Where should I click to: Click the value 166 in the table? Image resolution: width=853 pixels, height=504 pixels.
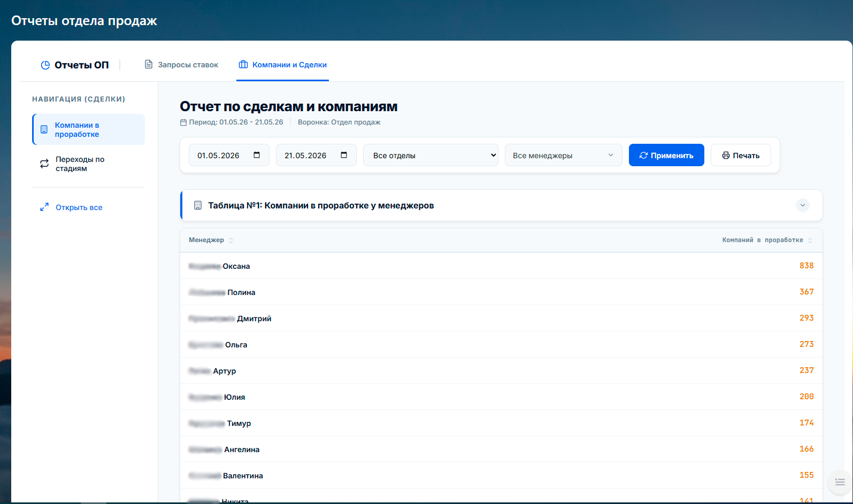(x=806, y=449)
